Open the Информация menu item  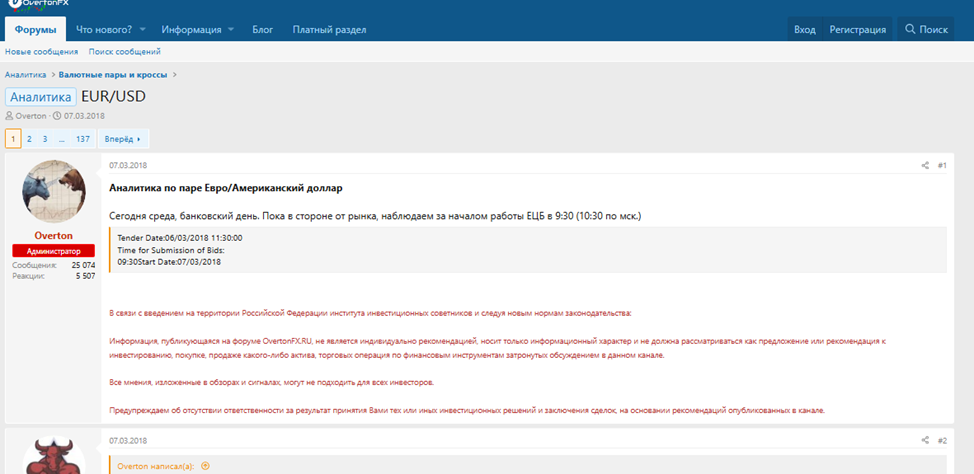(191, 29)
